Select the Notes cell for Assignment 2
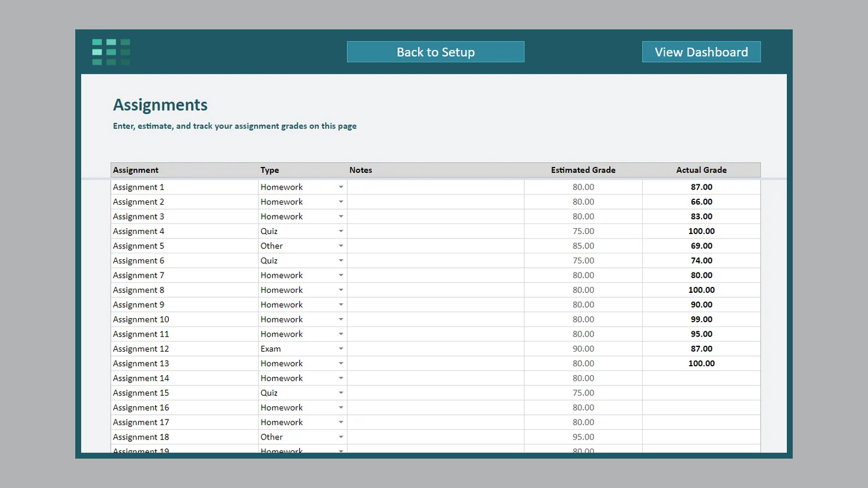This screenshot has height=488, width=868. [436, 202]
